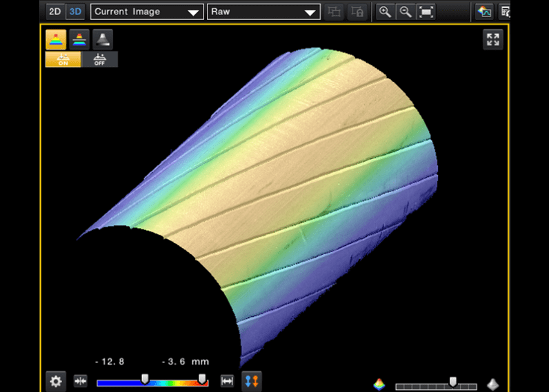Viewport: 549px width, 392px height.
Task: Click the upper limit handle on color scale
Action: 202,378
